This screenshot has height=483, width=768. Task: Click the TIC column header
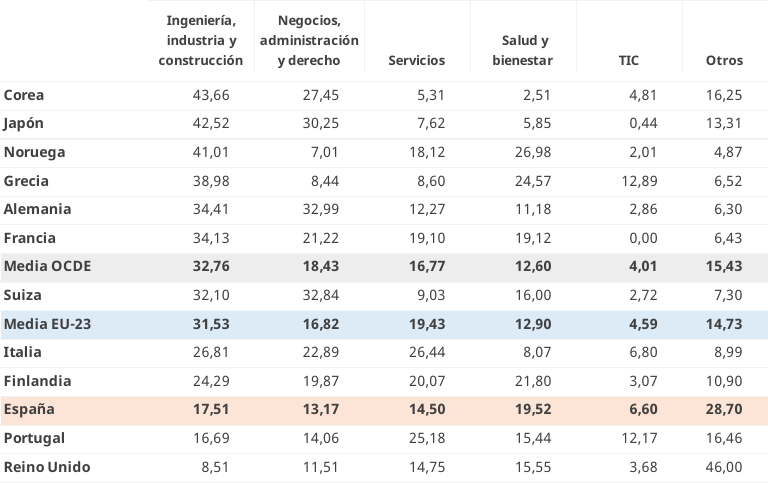click(629, 60)
